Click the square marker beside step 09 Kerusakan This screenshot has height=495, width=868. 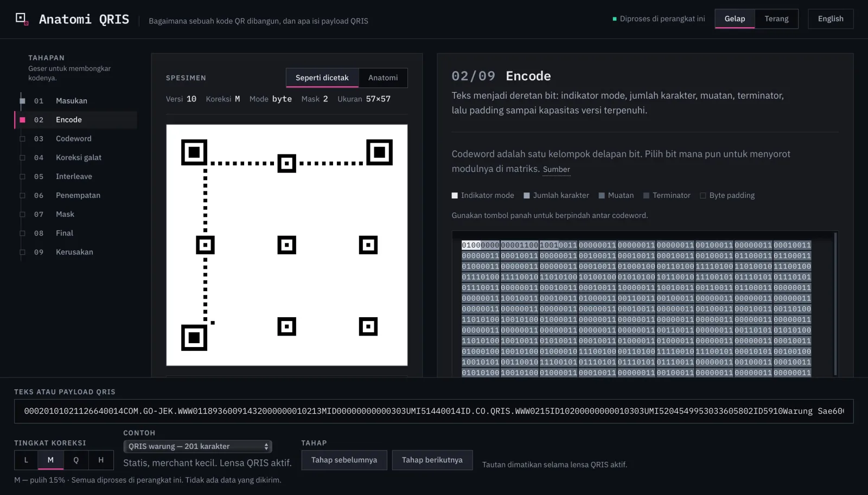click(22, 252)
